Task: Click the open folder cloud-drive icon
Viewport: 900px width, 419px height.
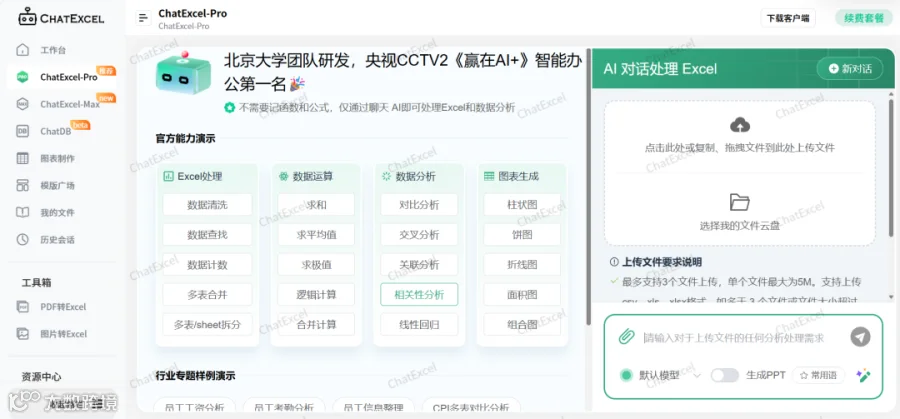Action: (x=740, y=202)
